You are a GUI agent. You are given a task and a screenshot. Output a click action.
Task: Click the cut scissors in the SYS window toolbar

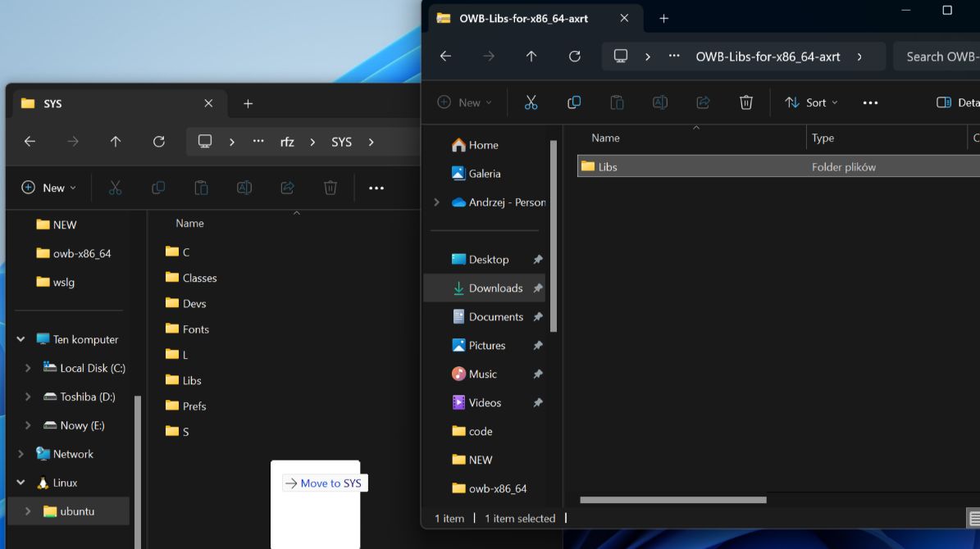coord(115,188)
